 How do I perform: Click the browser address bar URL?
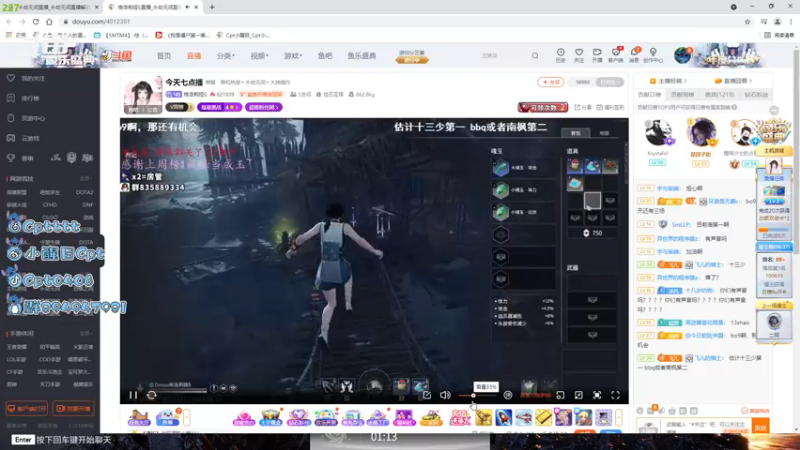(101, 21)
